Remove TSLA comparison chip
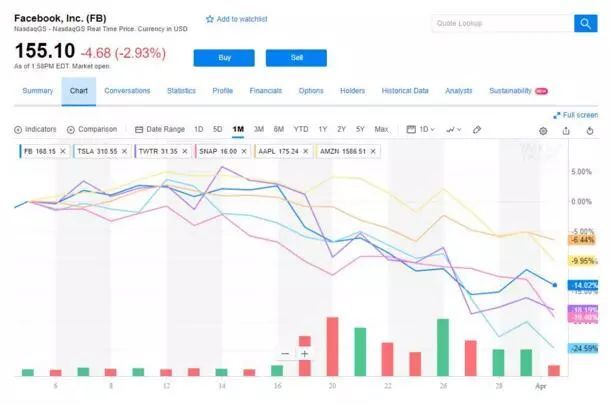Image resolution: width=611 pixels, height=405 pixels. point(120,151)
